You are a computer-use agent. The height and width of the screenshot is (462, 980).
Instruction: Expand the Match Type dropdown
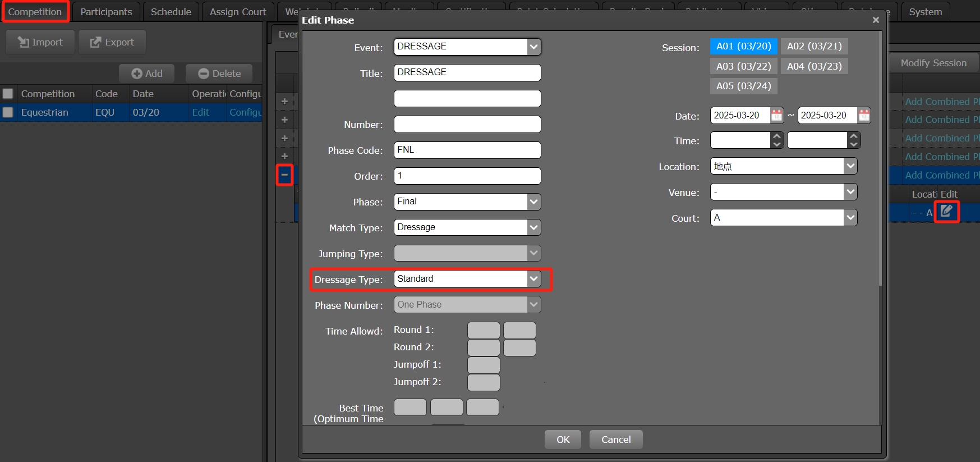click(x=533, y=227)
